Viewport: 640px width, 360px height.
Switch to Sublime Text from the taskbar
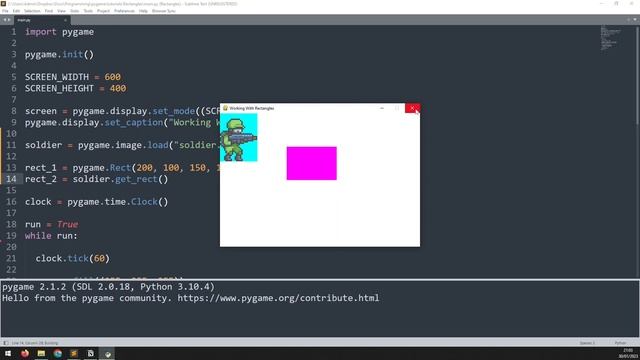pos(74,353)
